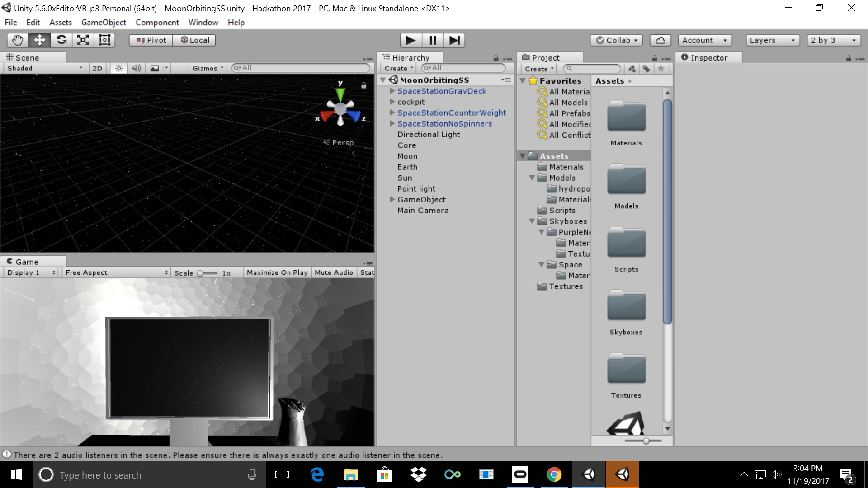The width and height of the screenshot is (868, 488).
Task: Select the Scale tool
Action: point(83,40)
